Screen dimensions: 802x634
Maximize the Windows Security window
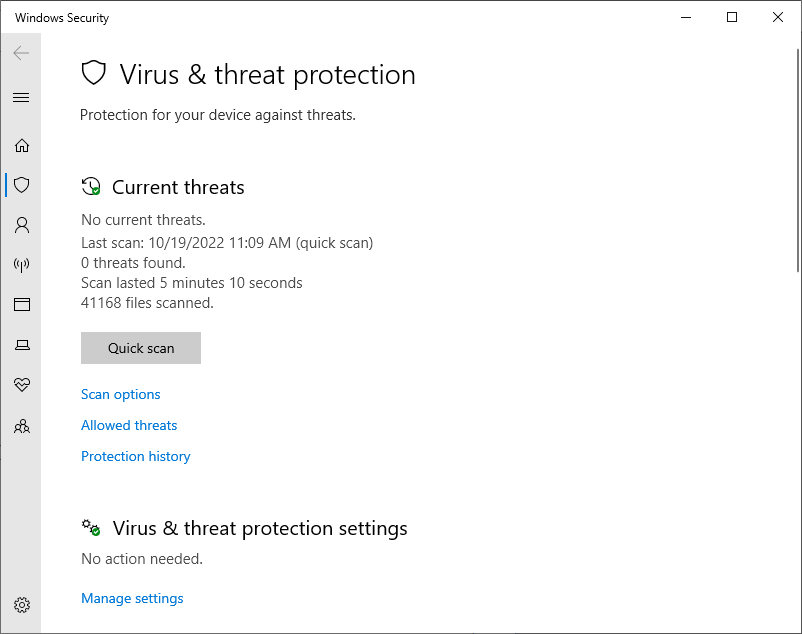732,17
